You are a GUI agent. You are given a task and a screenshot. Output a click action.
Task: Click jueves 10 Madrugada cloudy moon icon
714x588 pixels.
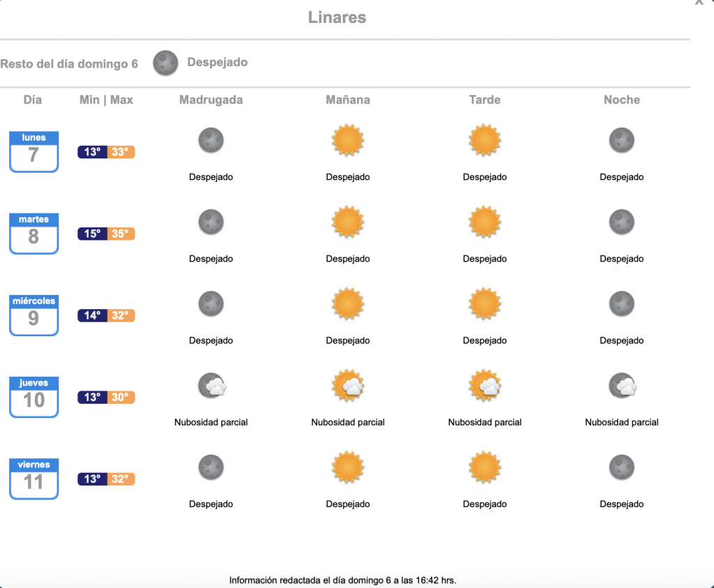click(x=212, y=385)
